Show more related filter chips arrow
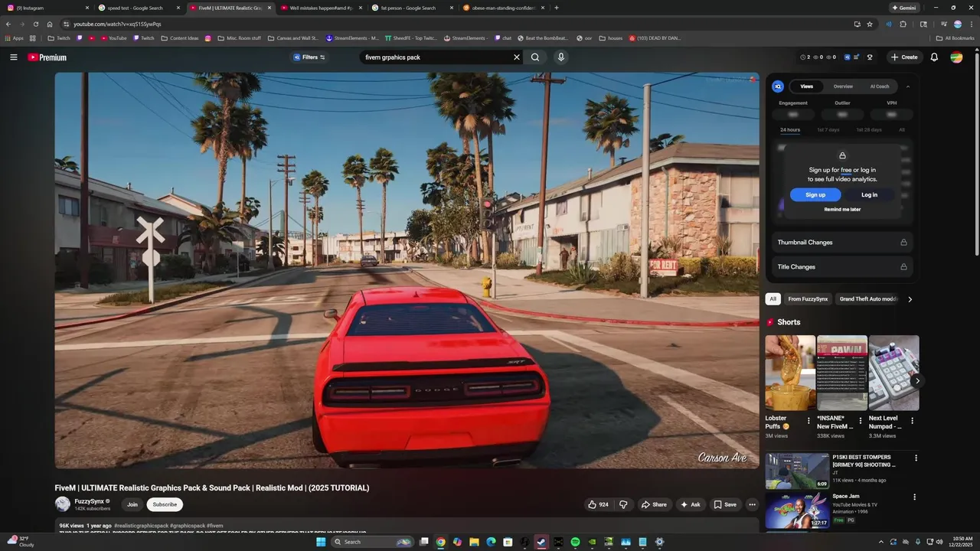The width and height of the screenshot is (980, 551). click(910, 299)
